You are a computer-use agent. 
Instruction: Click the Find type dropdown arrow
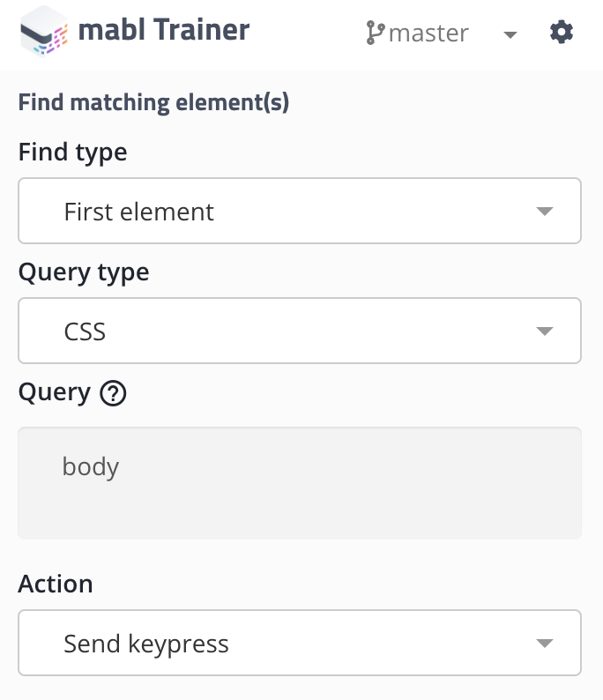[x=544, y=212]
